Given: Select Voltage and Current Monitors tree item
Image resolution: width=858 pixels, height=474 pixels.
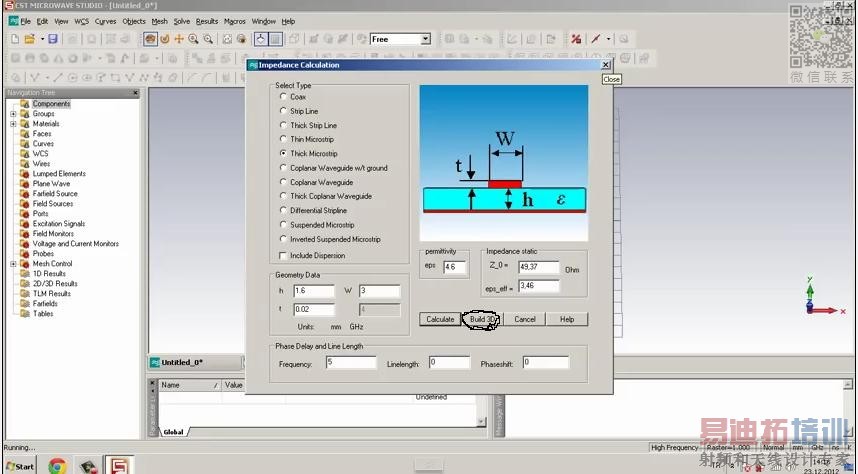Looking at the screenshot, I should (75, 244).
